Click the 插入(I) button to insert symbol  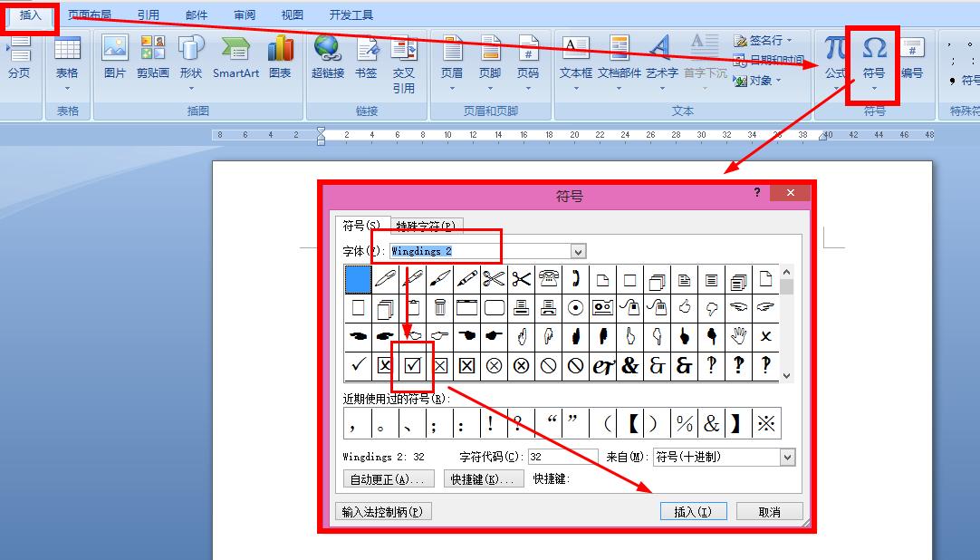pos(693,510)
